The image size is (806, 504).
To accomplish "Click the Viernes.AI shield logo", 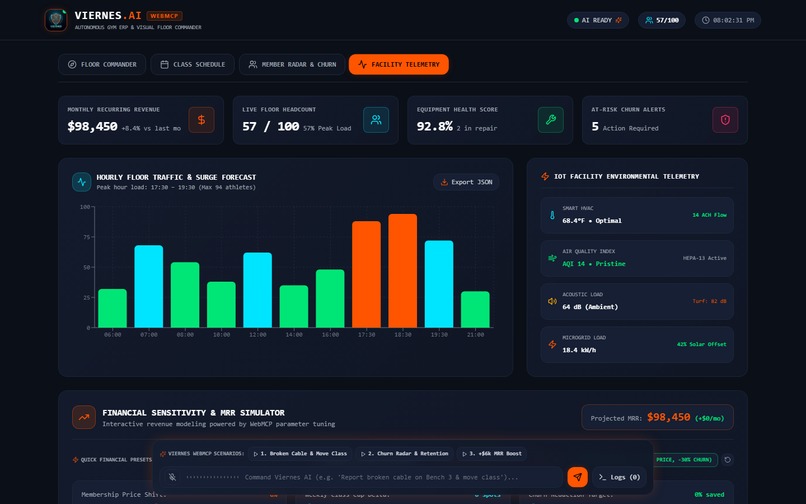I will pyautogui.click(x=56, y=20).
